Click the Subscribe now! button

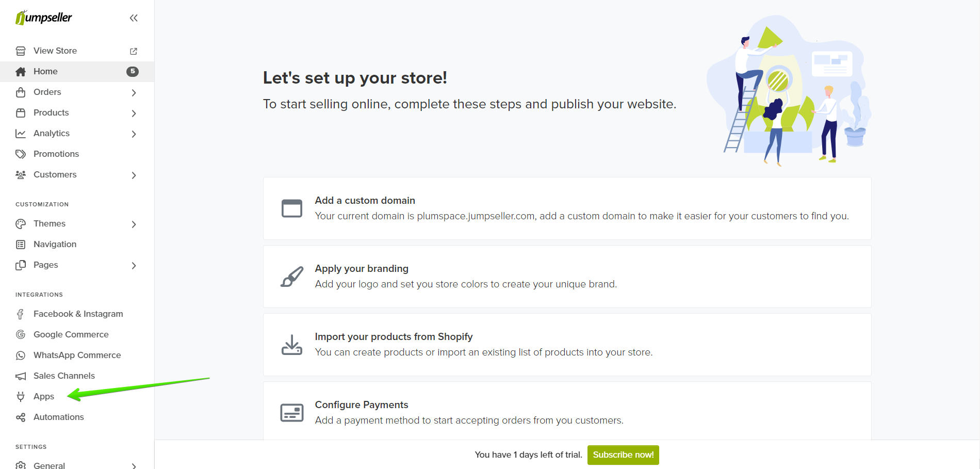tap(623, 455)
